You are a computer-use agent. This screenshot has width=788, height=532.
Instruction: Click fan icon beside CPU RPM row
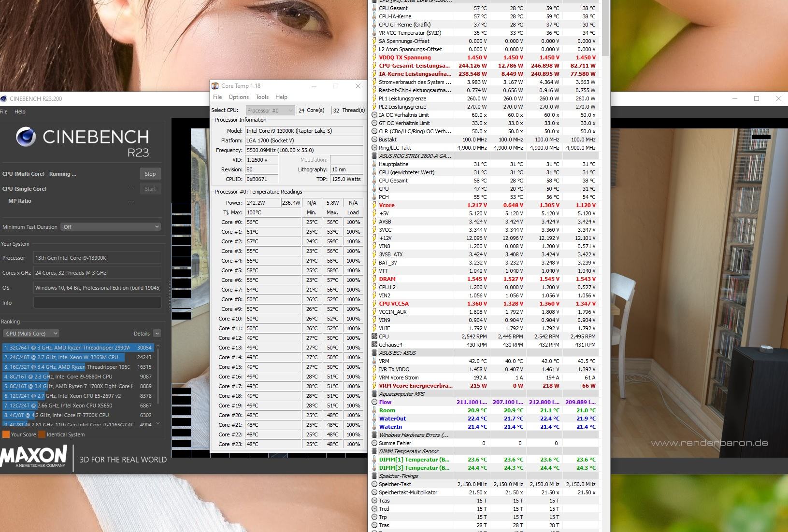click(374, 336)
